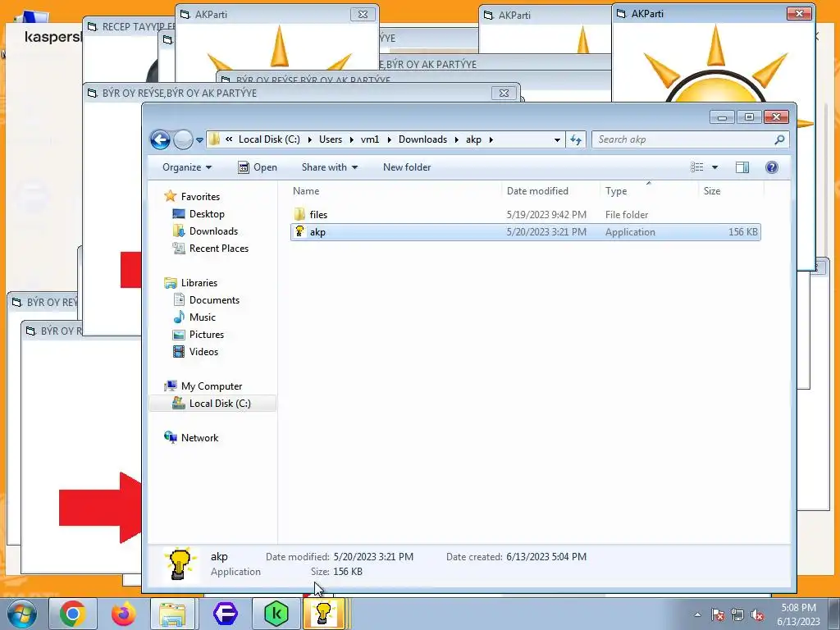Sort by the Size column header
Image resolution: width=840 pixels, height=630 pixels.
[x=712, y=190]
